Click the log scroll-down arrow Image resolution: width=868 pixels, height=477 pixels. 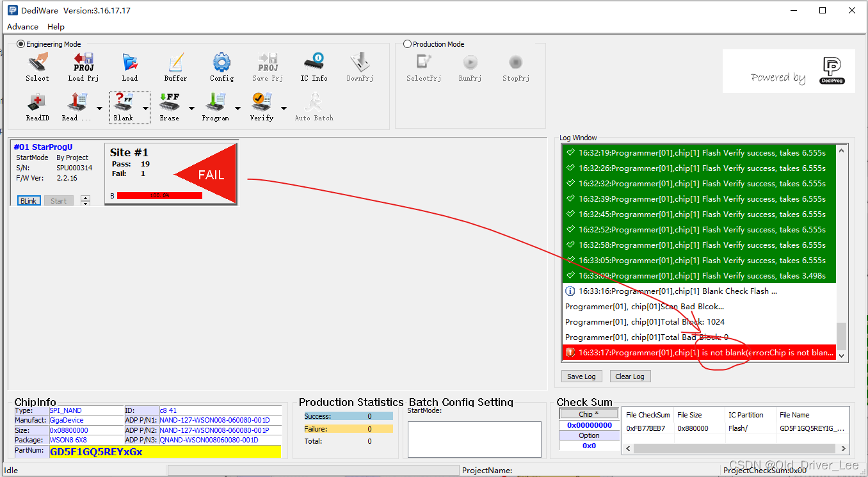(841, 355)
